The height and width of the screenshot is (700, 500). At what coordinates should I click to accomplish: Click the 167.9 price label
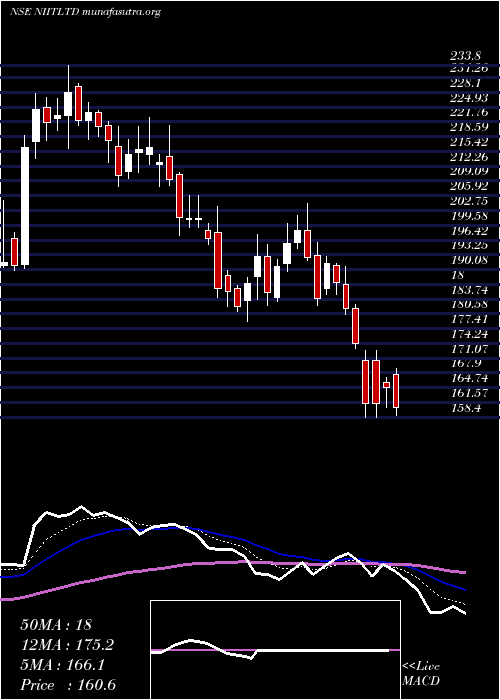(467, 363)
